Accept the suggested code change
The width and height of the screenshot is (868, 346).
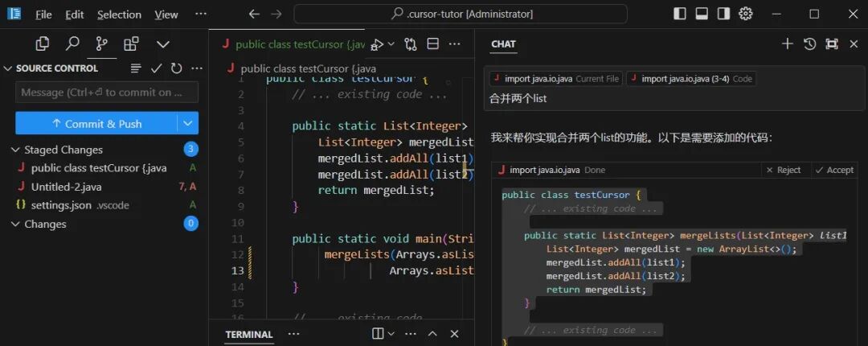(x=834, y=170)
